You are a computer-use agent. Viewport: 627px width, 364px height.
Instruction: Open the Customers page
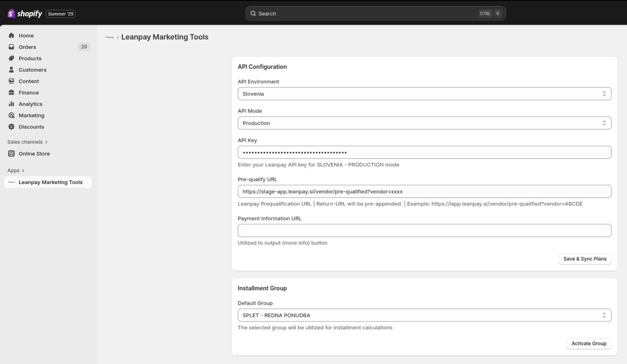tap(33, 70)
